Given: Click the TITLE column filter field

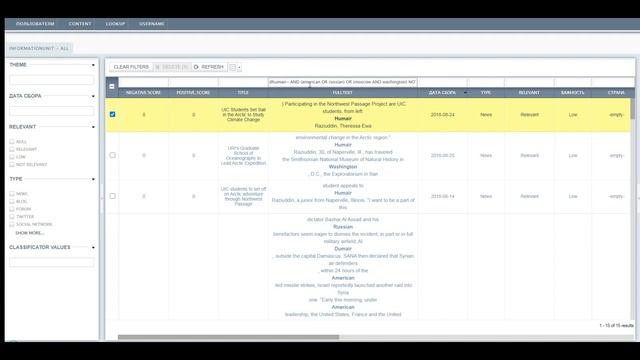Looking at the screenshot, I should 243,82.
